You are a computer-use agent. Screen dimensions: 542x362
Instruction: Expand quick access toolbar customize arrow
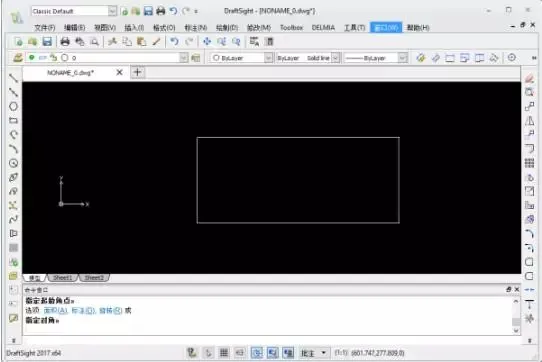(x=196, y=11)
